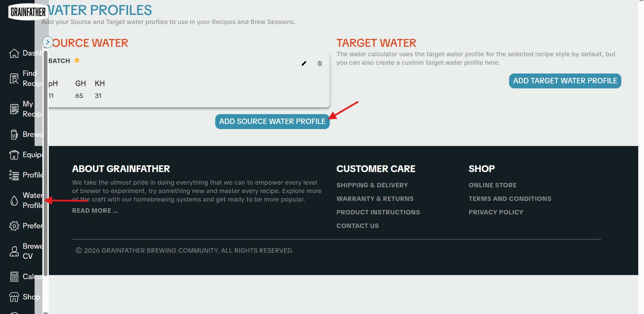Open Water Profiles droplet icon
This screenshot has height=314, width=644.
point(14,201)
